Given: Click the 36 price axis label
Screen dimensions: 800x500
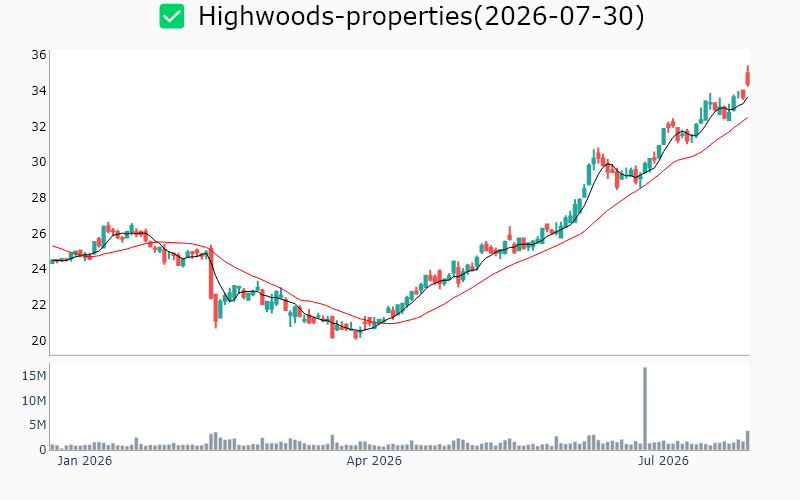Looking at the screenshot, I should point(39,55).
